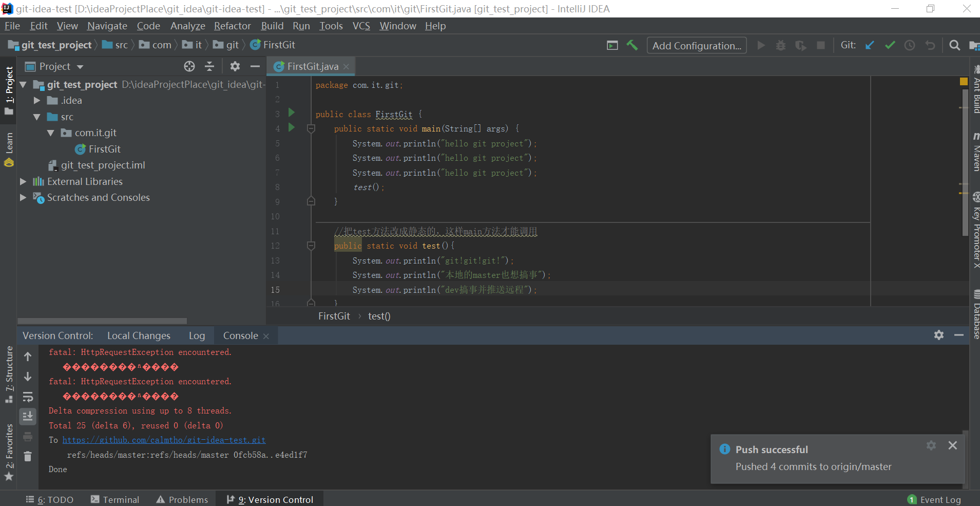Open Project panel settings gear
Viewport: 980px width, 506px height.
point(235,66)
